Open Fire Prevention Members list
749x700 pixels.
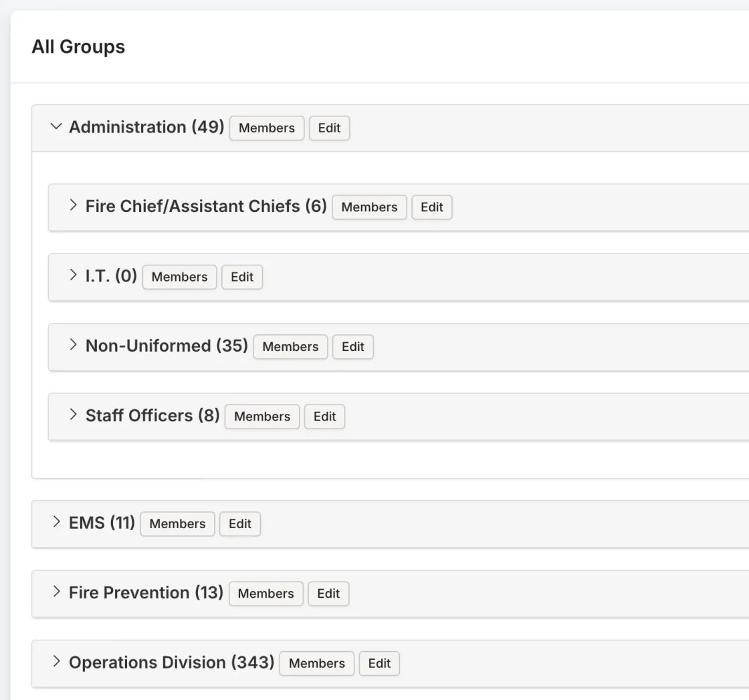pos(266,594)
